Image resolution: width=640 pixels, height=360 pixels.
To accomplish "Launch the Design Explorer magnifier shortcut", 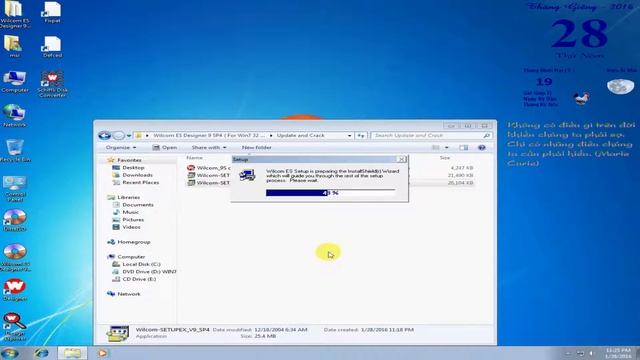I will tap(15, 327).
